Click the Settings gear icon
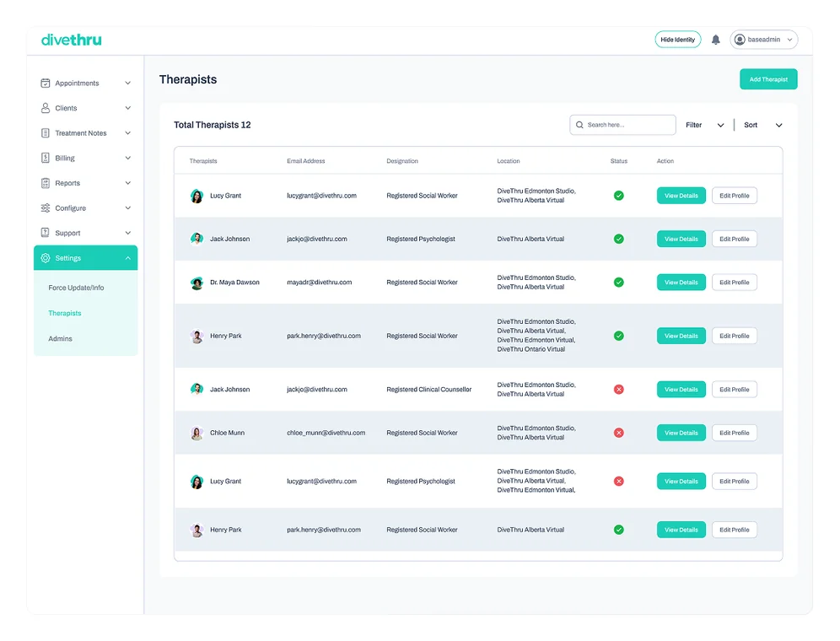The height and width of the screenshot is (641, 840). tap(46, 258)
